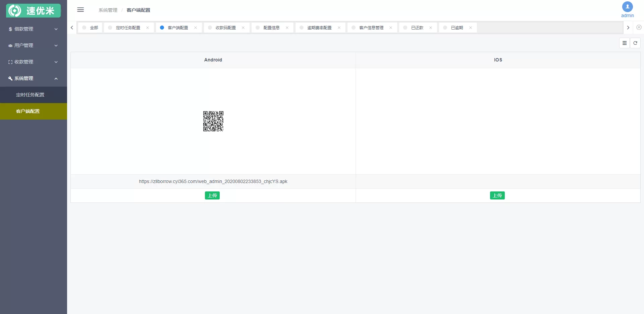Close the 收款码配置 tab
Image resolution: width=644 pixels, height=314 pixels.
point(243,28)
